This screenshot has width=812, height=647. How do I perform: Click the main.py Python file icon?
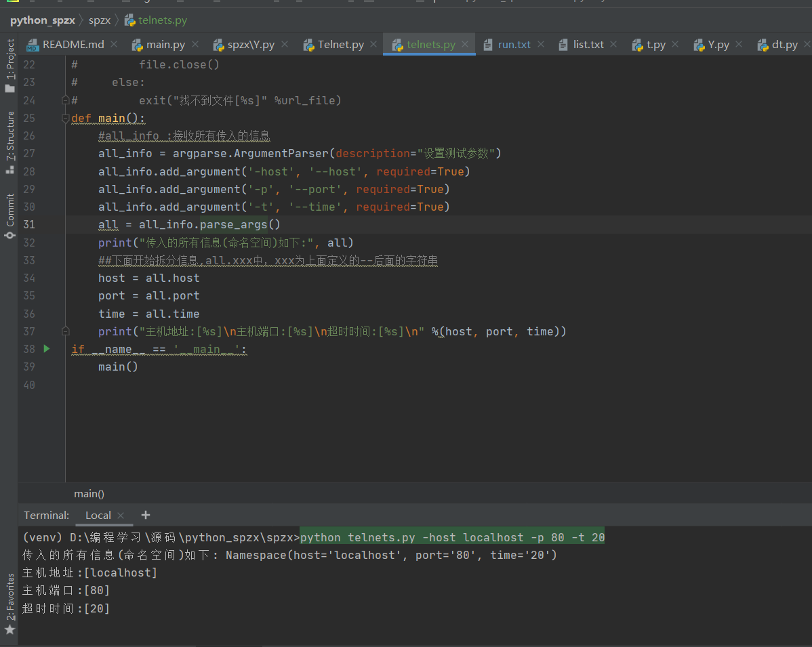tap(137, 45)
